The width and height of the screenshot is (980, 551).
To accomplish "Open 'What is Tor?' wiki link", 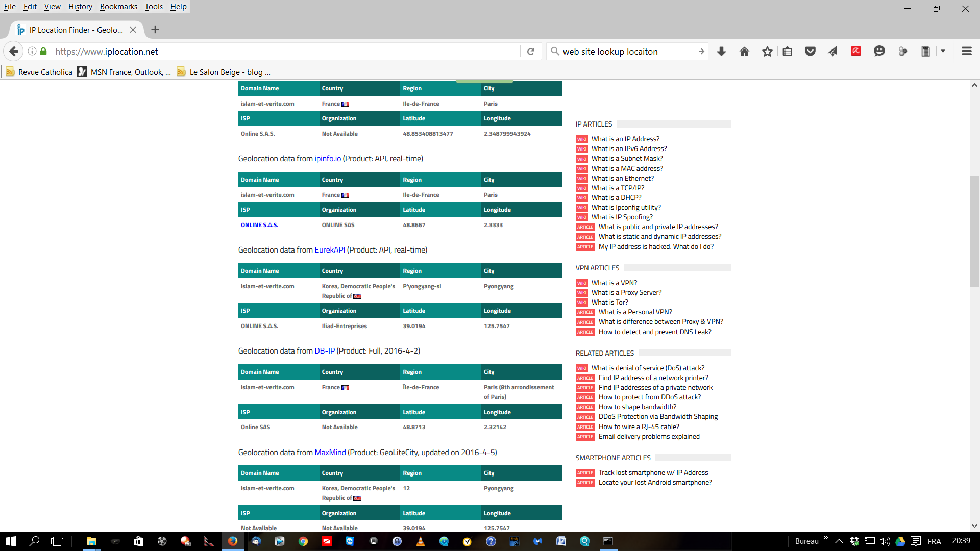I will point(609,302).
